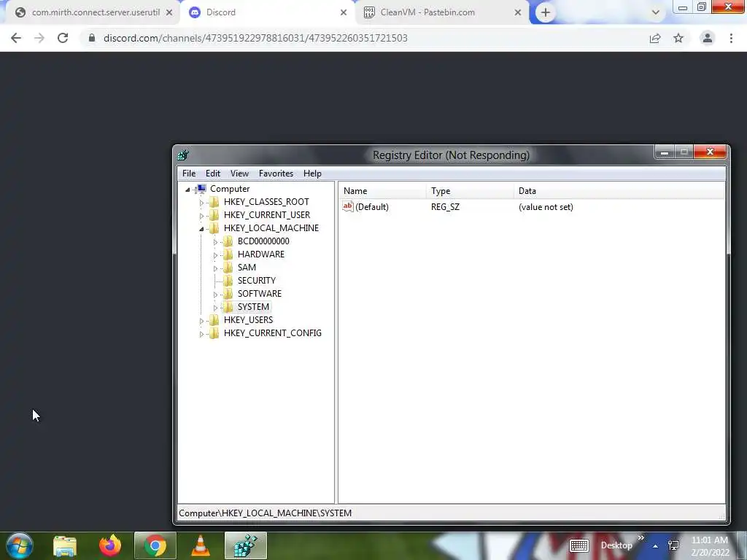Click the (Default) string value icon
Screen dimensions: 747x560
348,206
